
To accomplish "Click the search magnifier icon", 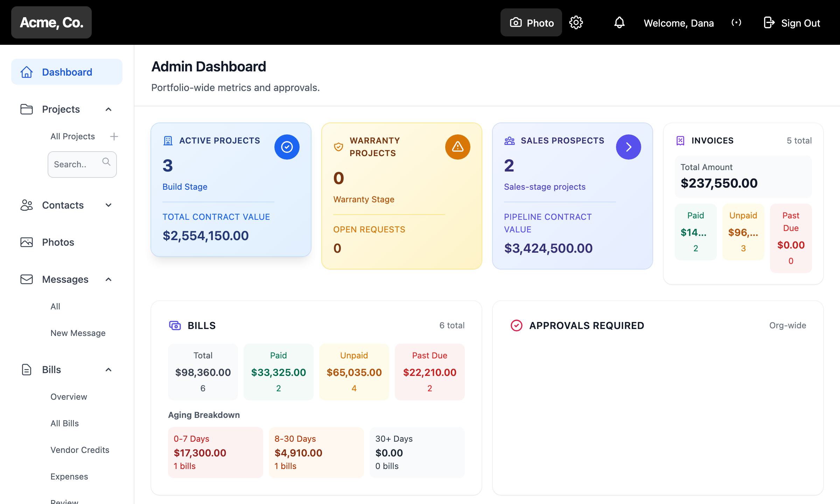I will (x=106, y=162).
